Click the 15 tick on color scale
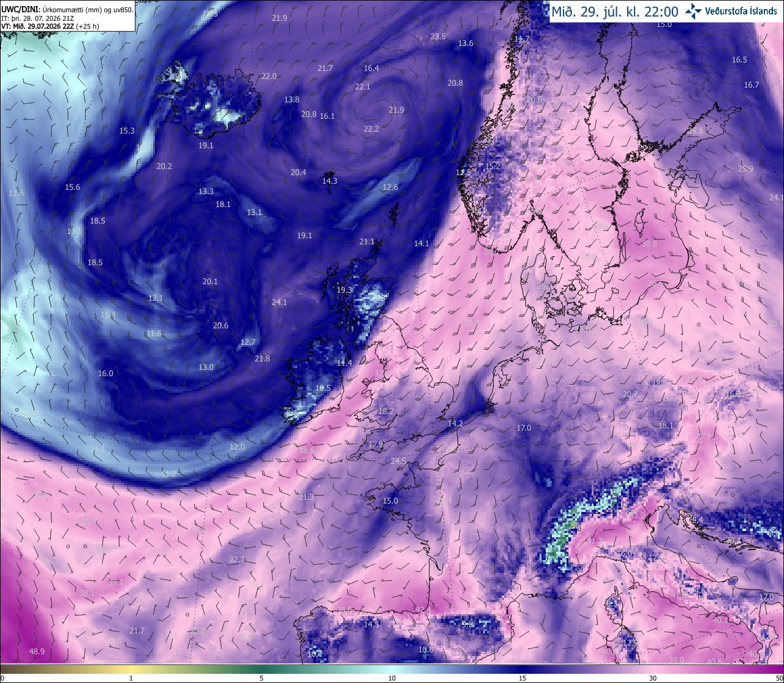The image size is (784, 683). (x=522, y=678)
